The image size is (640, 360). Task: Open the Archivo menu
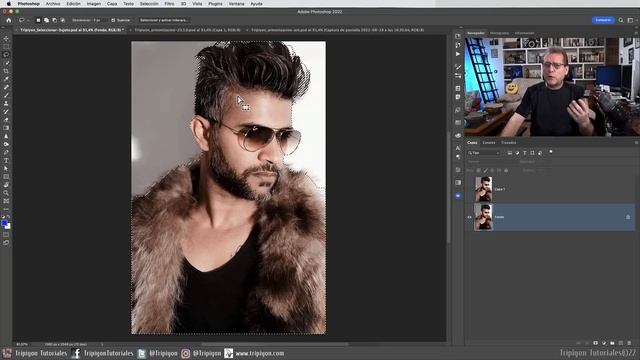[53, 4]
